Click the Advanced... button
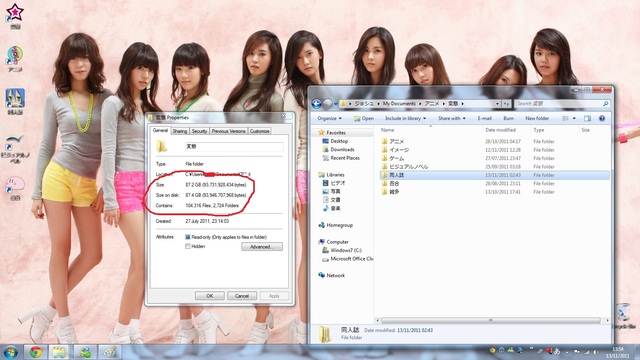 (x=262, y=247)
